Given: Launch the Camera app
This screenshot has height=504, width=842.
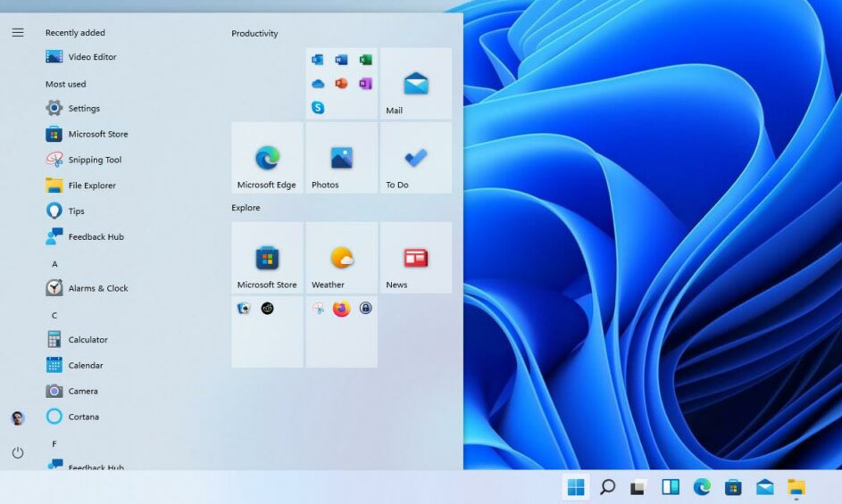Looking at the screenshot, I should (72, 391).
